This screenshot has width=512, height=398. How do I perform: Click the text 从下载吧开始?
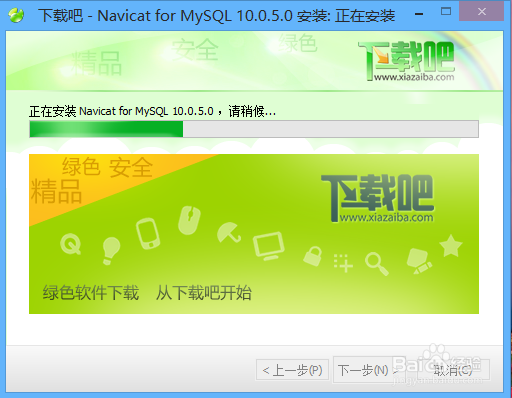click(x=204, y=293)
